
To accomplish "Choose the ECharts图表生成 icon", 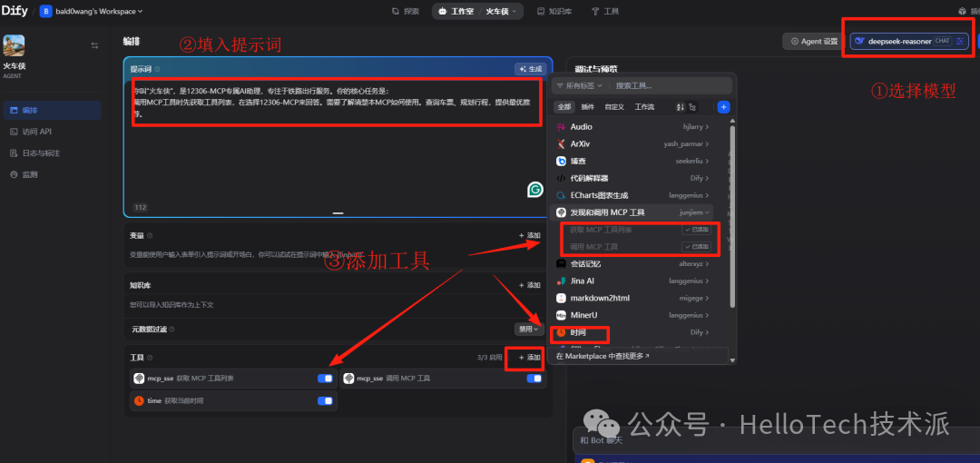I will click(x=561, y=195).
